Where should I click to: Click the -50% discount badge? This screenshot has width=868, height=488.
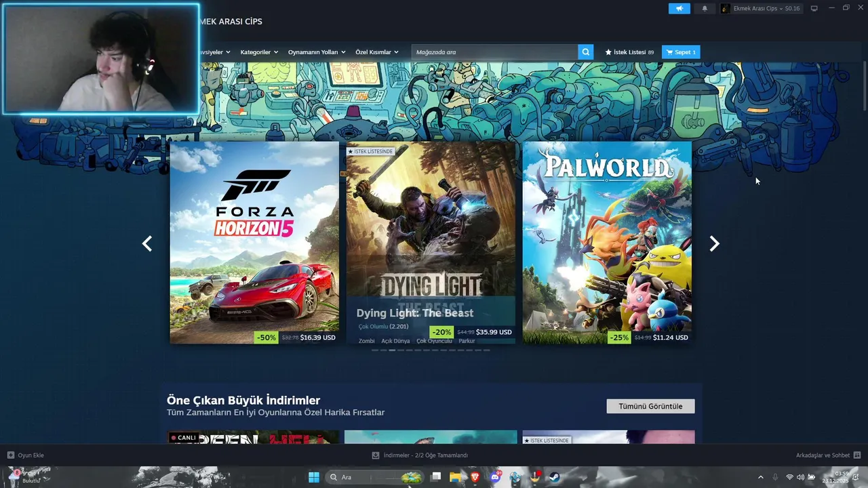pyautogui.click(x=266, y=338)
